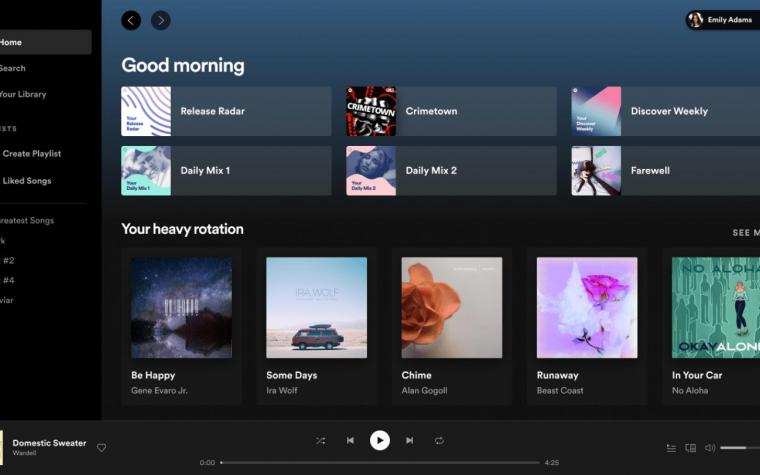Open the Daily Mix 1 tile
Image resolution: width=760 pixels, height=475 pixels.
click(x=226, y=171)
